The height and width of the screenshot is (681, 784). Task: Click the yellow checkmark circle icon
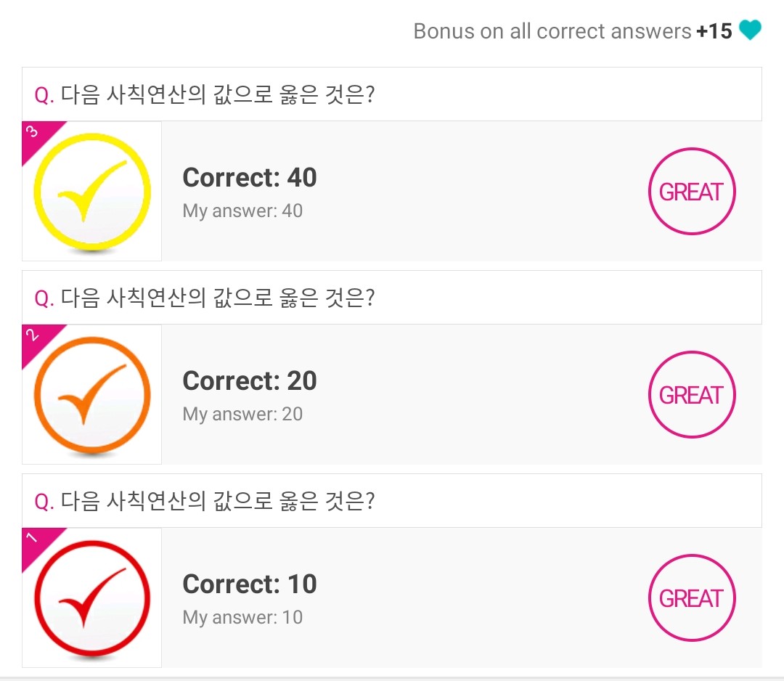(x=92, y=192)
